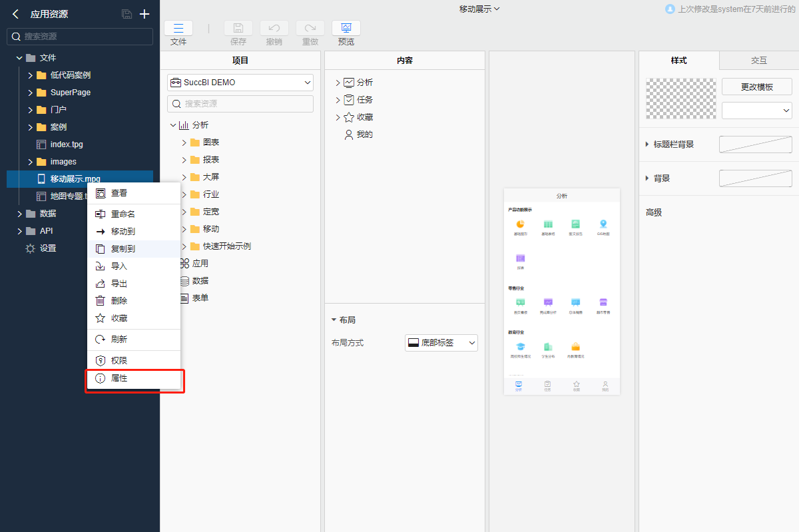Click the 预览 preview toolbar icon
799x532 pixels.
[x=346, y=28]
